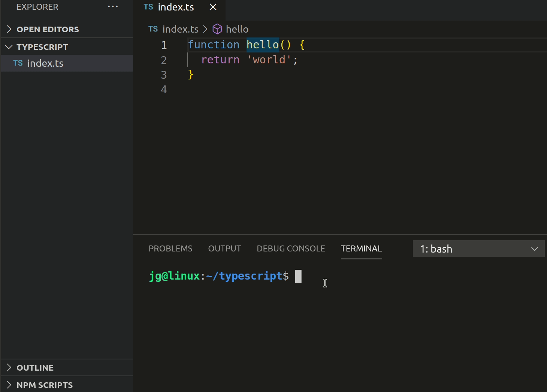Click the hello breadcrumb item
The image size is (547, 392).
pos(238,29)
